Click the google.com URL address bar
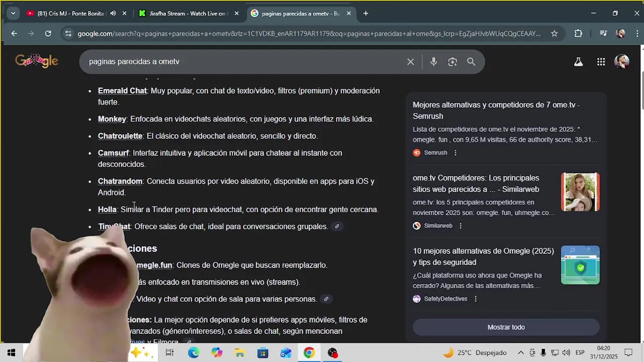Screen dimensions: 644x362 309,34
